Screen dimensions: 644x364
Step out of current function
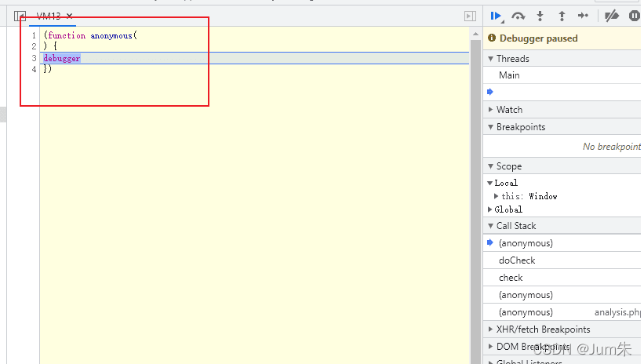click(562, 16)
